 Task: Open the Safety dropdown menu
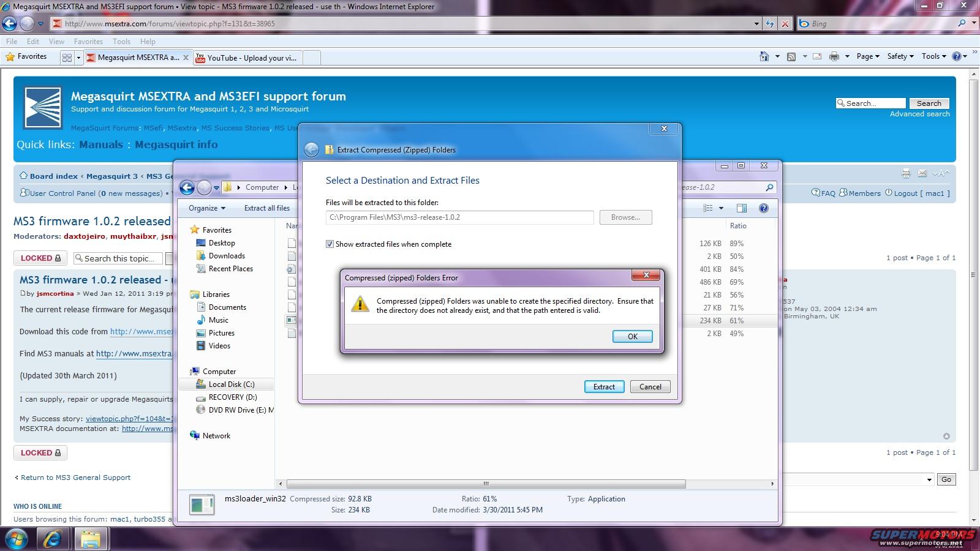[x=900, y=56]
